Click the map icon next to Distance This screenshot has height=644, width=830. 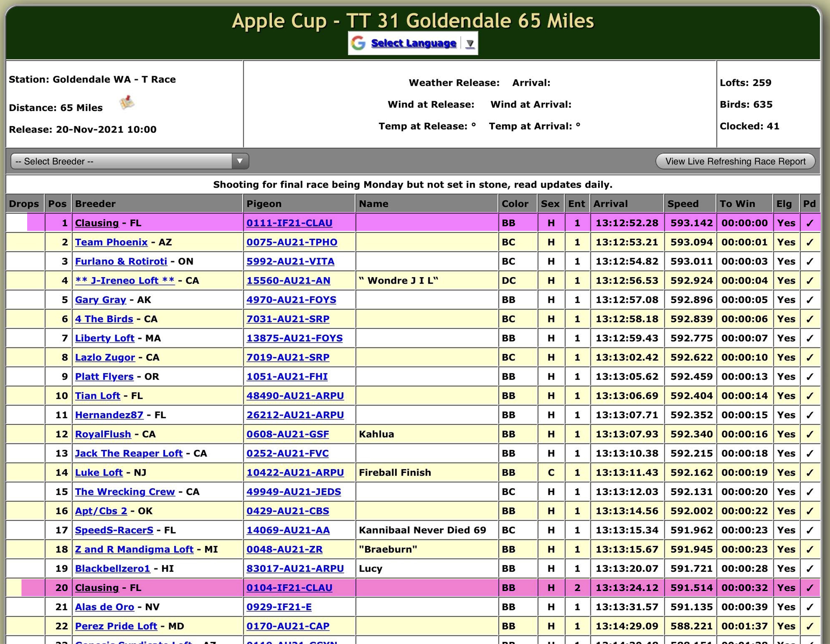click(x=127, y=103)
